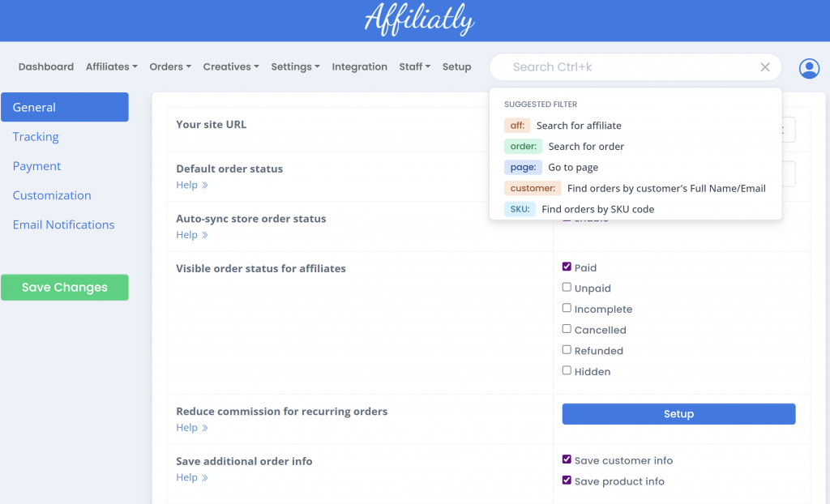830x504 pixels.
Task: Select the customer: filter tag
Action: pos(533,188)
